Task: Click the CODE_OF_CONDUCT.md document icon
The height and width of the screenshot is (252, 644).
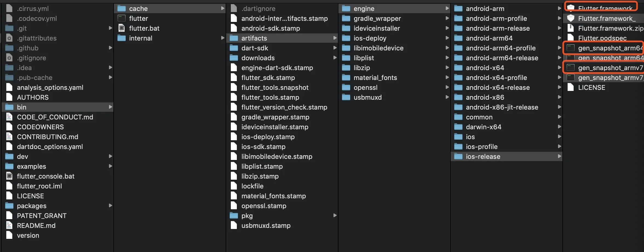Action: click(x=9, y=117)
